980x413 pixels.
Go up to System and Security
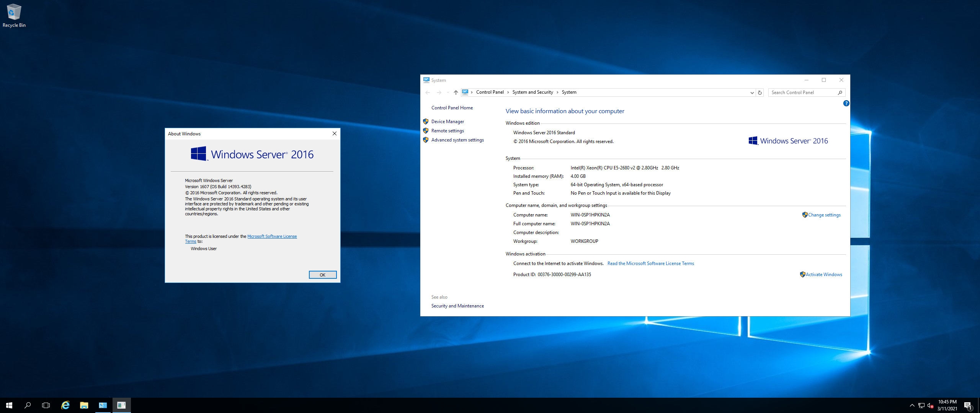point(456,93)
